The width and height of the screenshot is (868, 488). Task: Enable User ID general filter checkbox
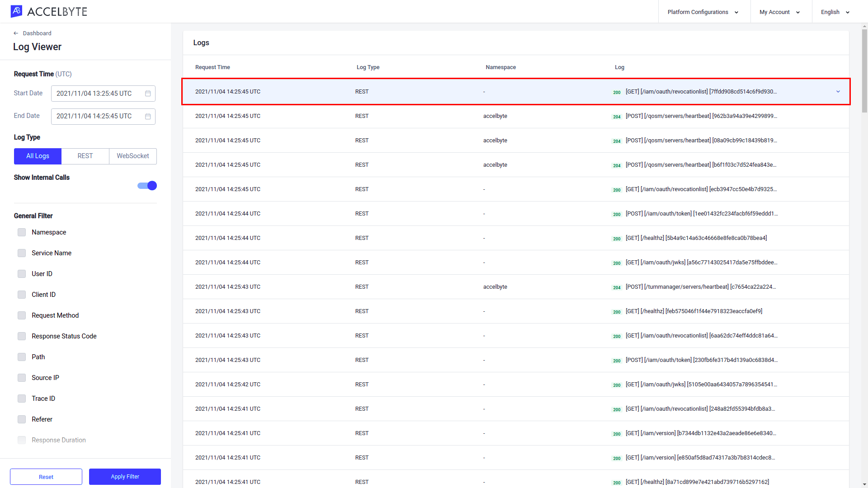[x=21, y=273]
